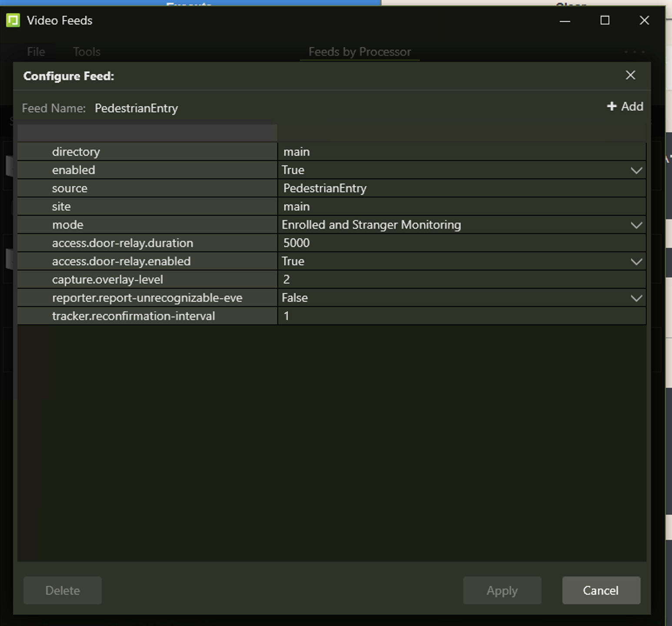Screen dimensions: 672x626
Task: Close the Configure Feed dialog
Action: (630, 75)
